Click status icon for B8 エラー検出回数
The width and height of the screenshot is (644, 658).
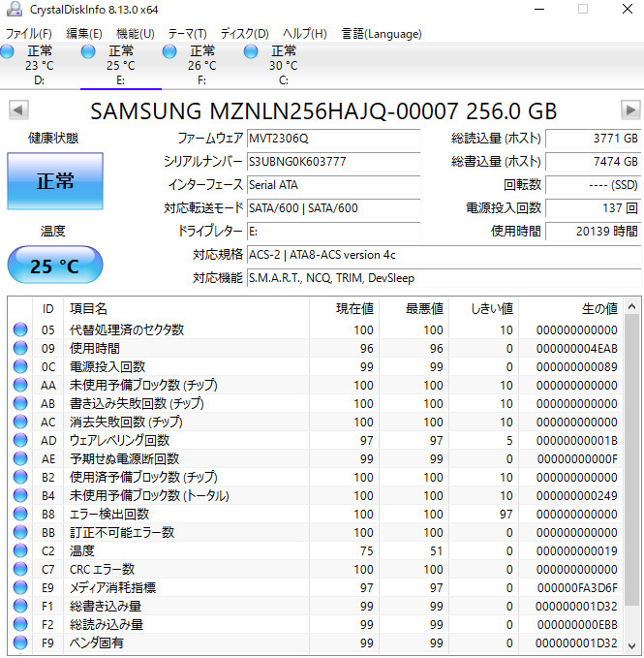coord(20,514)
